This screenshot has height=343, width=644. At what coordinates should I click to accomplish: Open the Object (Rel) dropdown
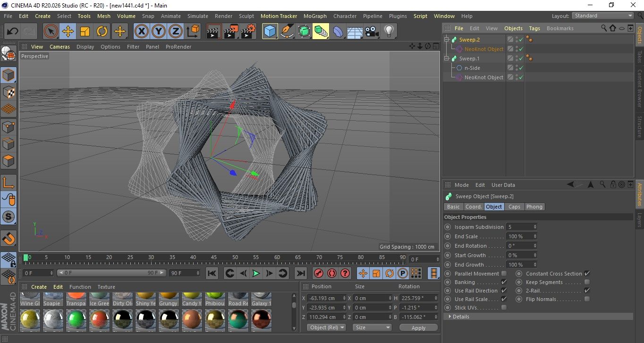tap(326, 327)
